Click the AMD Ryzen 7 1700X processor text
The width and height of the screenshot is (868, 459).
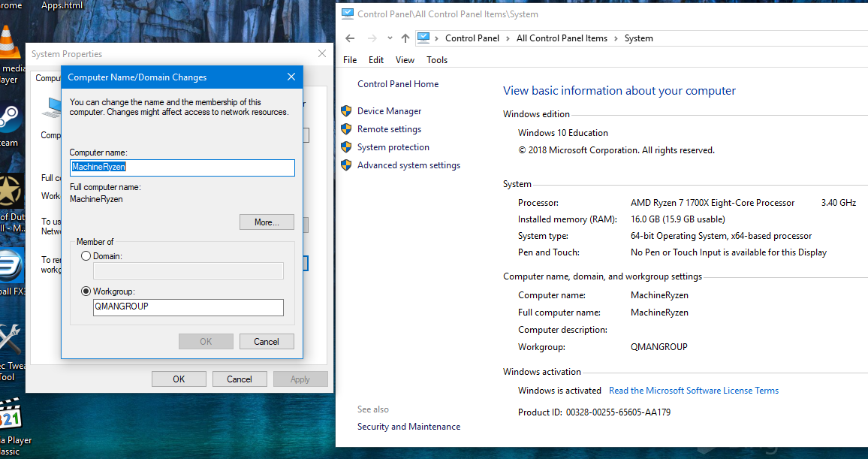pos(713,203)
